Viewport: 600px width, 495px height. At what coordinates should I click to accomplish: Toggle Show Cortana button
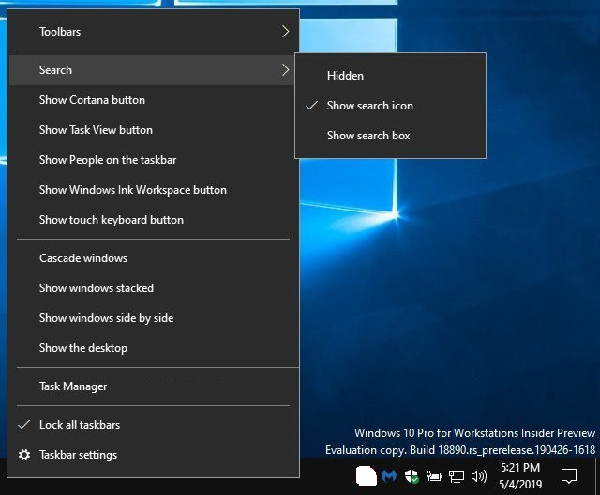[153, 100]
